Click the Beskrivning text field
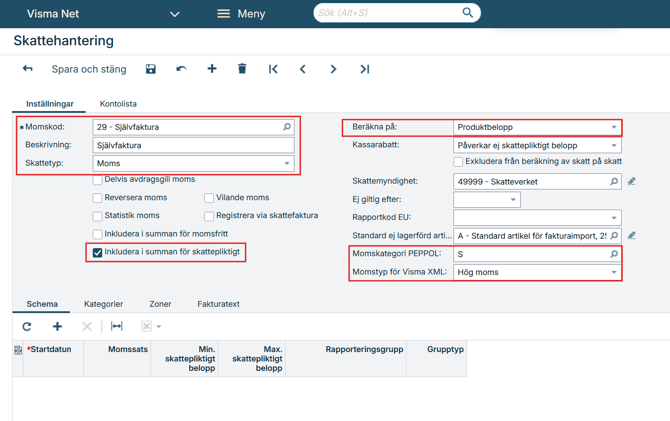This screenshot has width=670, height=421. [x=193, y=145]
